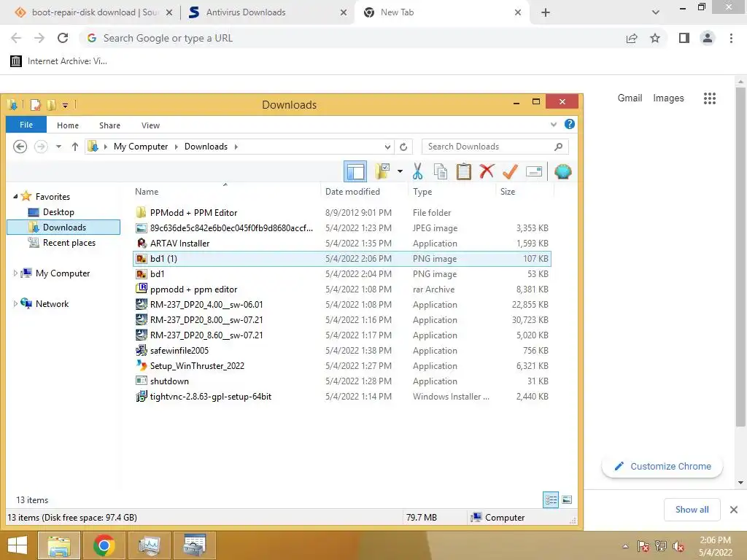The width and height of the screenshot is (747, 560).
Task: Select Desktop in Favorites
Action: 58,212
